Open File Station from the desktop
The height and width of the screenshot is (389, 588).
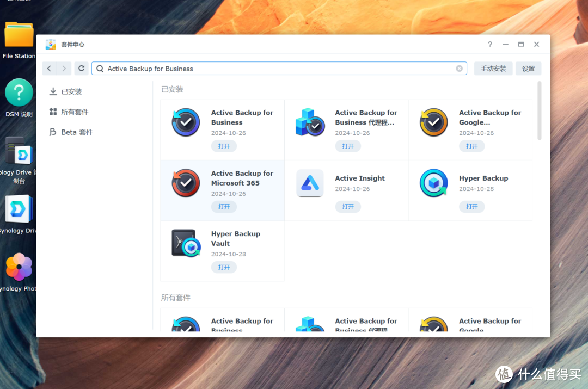point(19,39)
